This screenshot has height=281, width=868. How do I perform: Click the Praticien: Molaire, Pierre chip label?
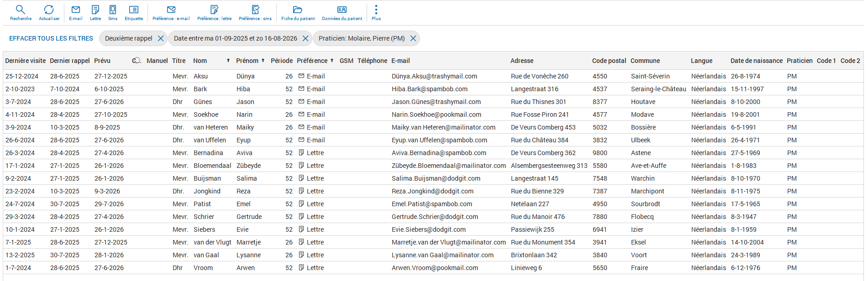click(362, 38)
